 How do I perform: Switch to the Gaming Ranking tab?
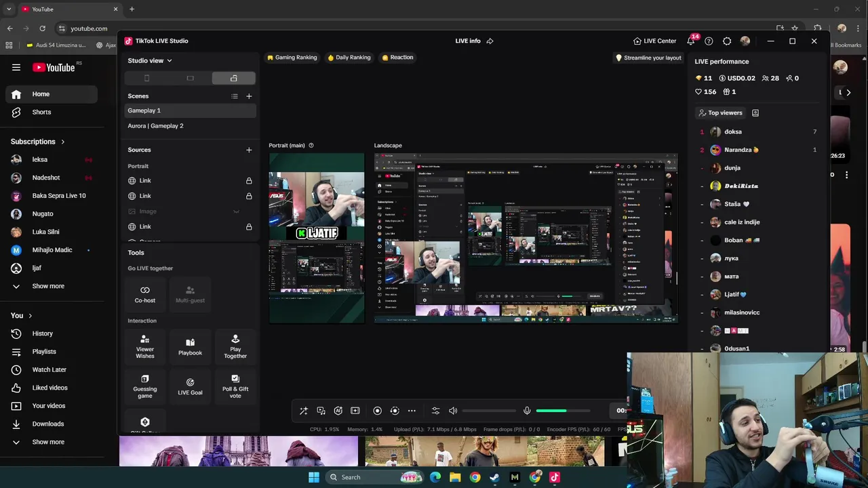[x=292, y=58]
